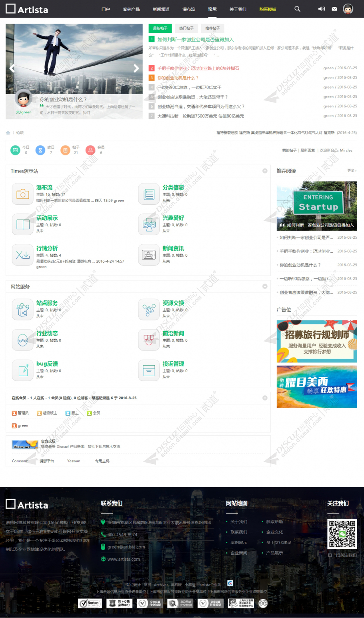The height and width of the screenshot is (618, 364).
Task: Open the 关于我们 navigation menu item
Action: tap(238, 9)
